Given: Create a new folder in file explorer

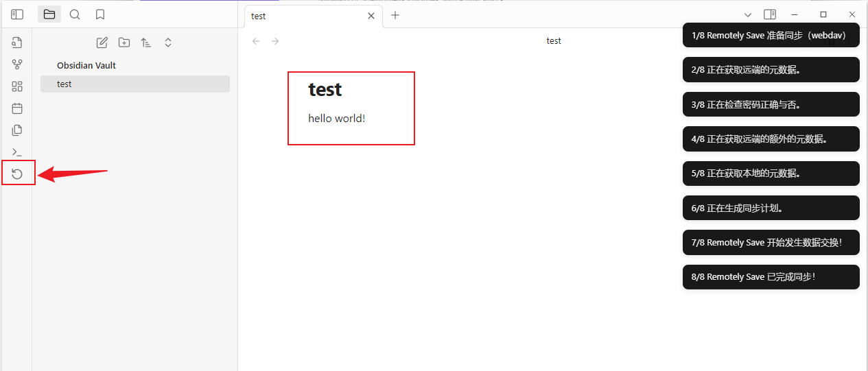Looking at the screenshot, I should (124, 43).
